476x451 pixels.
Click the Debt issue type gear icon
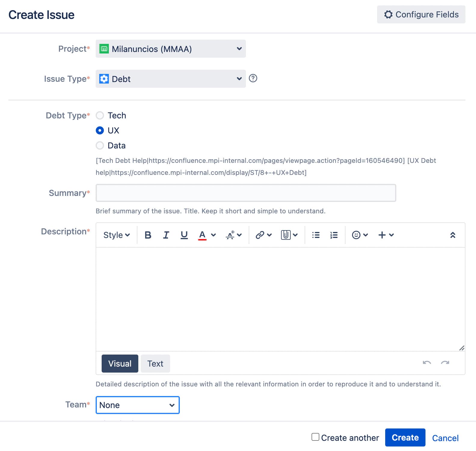pyautogui.click(x=104, y=79)
